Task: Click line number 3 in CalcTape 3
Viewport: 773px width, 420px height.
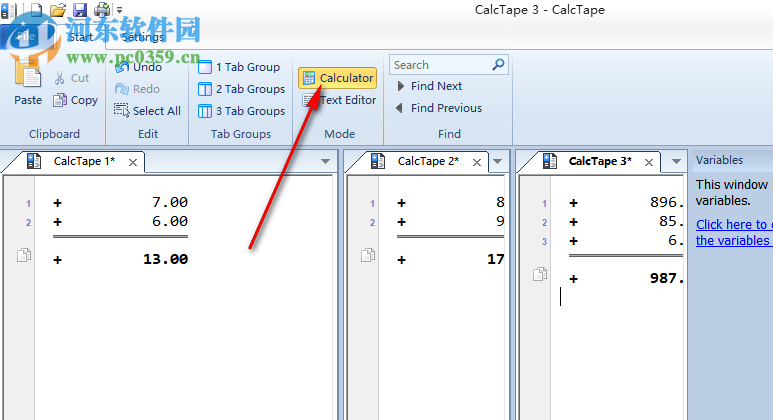Action: (544, 242)
